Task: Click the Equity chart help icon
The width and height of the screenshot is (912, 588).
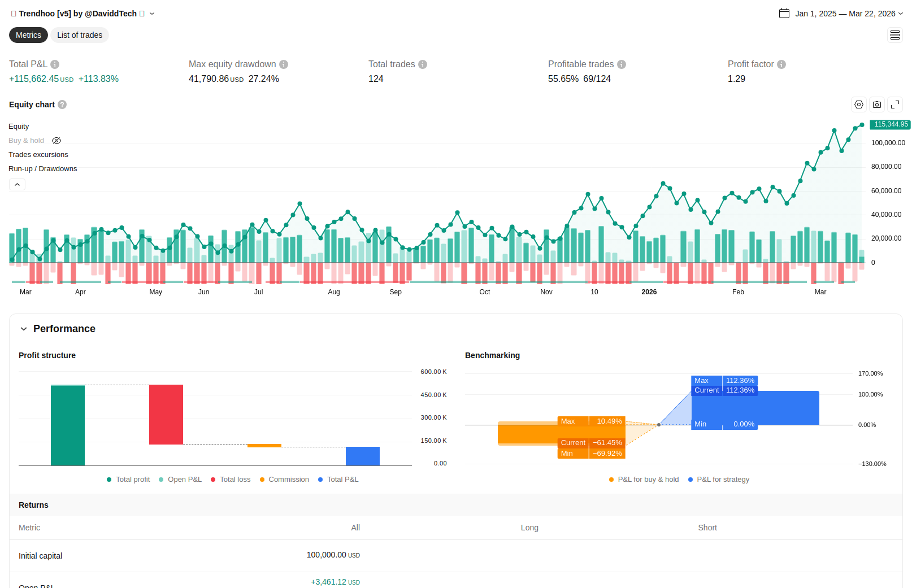Action: click(x=62, y=104)
